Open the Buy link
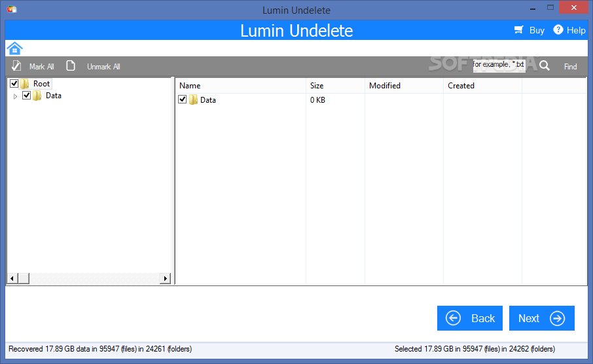593x364 pixels. click(x=537, y=30)
